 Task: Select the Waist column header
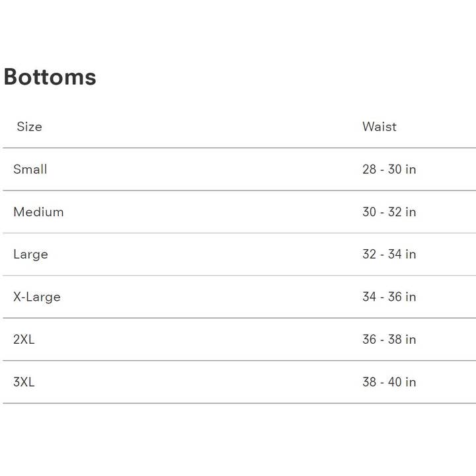click(379, 126)
